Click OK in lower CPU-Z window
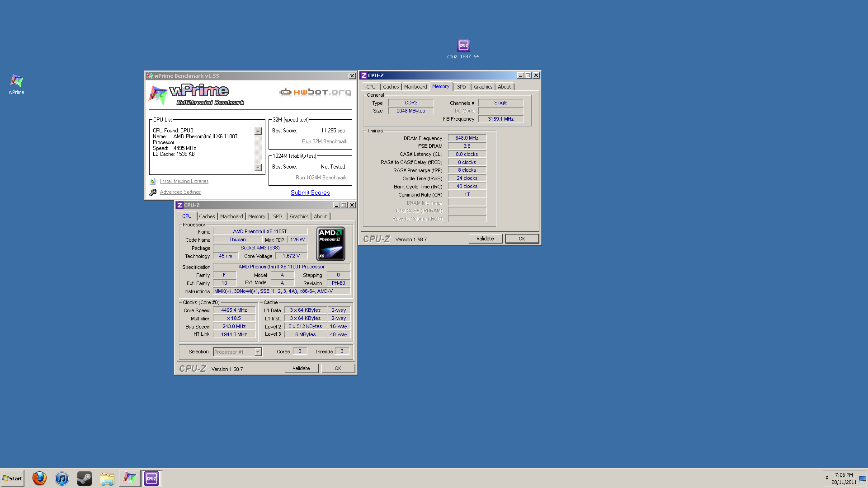The image size is (868, 488). pyautogui.click(x=338, y=368)
